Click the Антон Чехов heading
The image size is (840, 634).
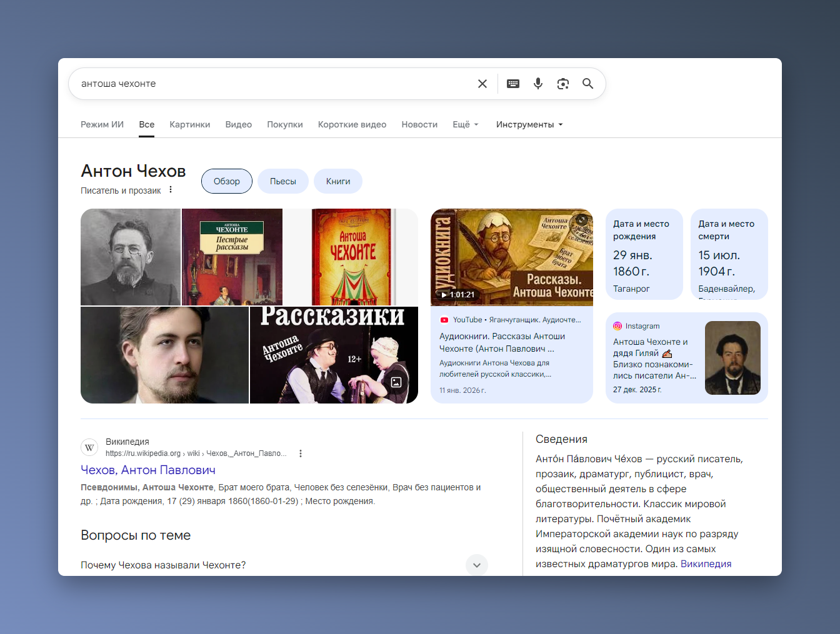pyautogui.click(x=133, y=171)
